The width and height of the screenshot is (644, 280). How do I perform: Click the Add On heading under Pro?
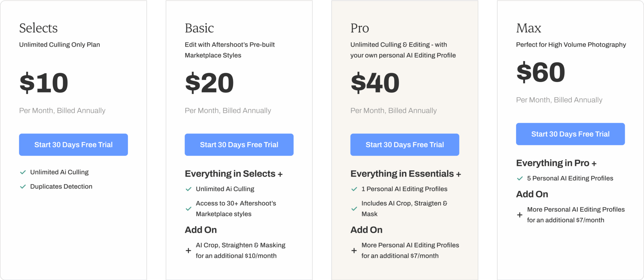[x=366, y=230]
